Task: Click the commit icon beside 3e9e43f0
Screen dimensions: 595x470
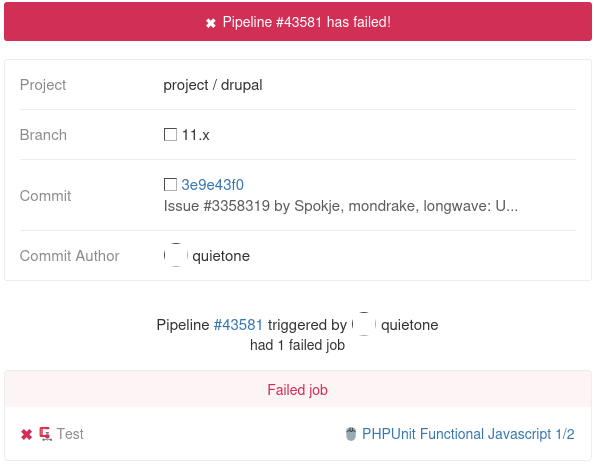Action: point(170,184)
